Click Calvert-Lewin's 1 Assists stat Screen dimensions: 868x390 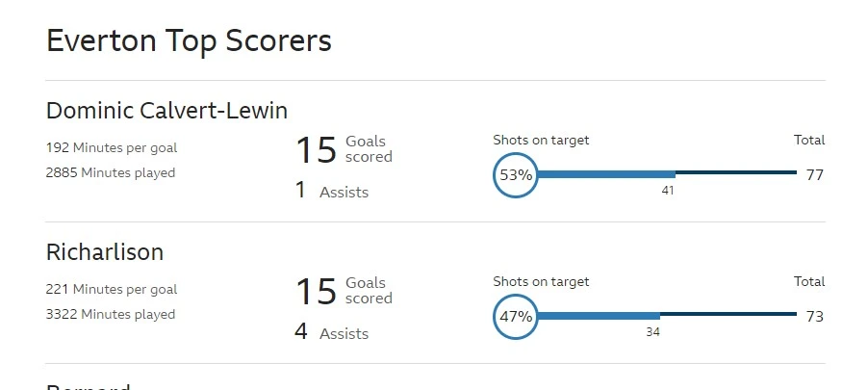click(331, 191)
